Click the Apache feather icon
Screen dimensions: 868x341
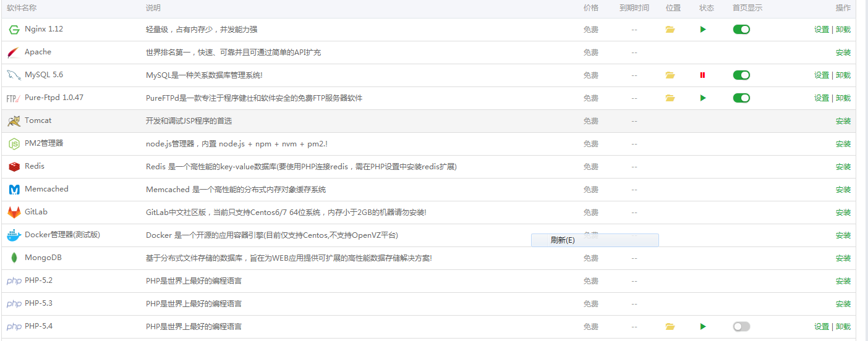pyautogui.click(x=14, y=53)
